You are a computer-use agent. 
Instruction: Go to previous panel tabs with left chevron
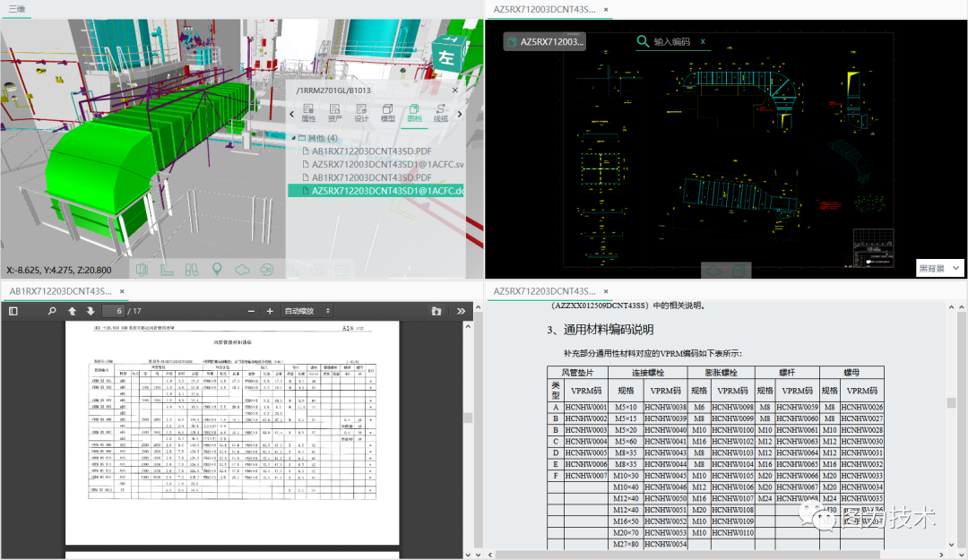point(292,114)
